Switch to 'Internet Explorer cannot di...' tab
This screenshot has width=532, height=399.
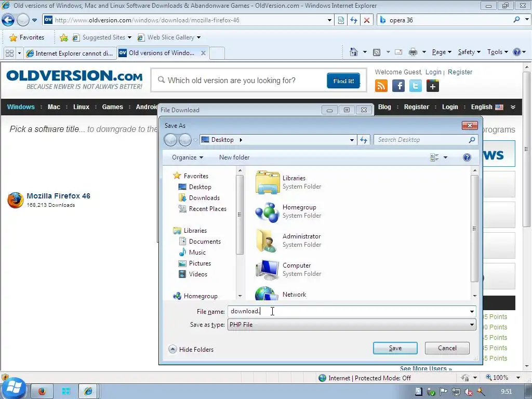(70, 54)
